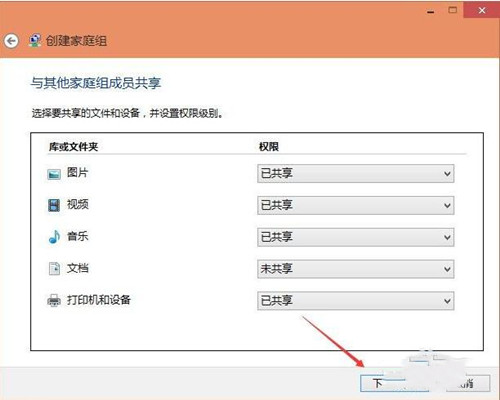Open permission dropdown for 视频
The image size is (500, 400).
pyautogui.click(x=355, y=205)
